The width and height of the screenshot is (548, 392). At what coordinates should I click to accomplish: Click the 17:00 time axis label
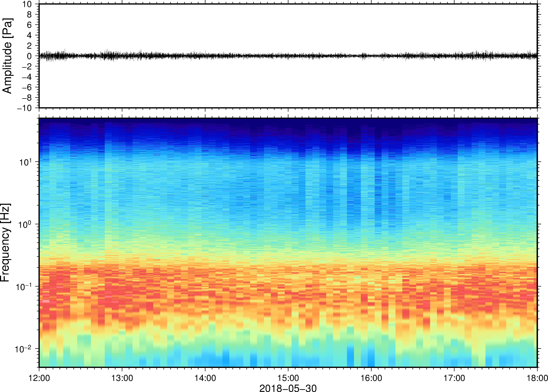[x=454, y=378]
